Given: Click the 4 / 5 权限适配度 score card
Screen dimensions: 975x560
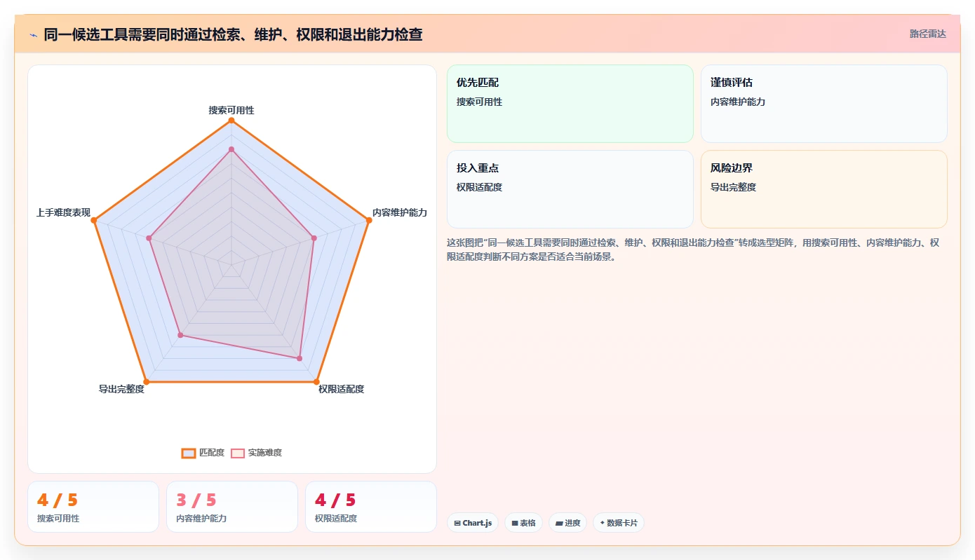Looking at the screenshot, I should (x=371, y=507).
